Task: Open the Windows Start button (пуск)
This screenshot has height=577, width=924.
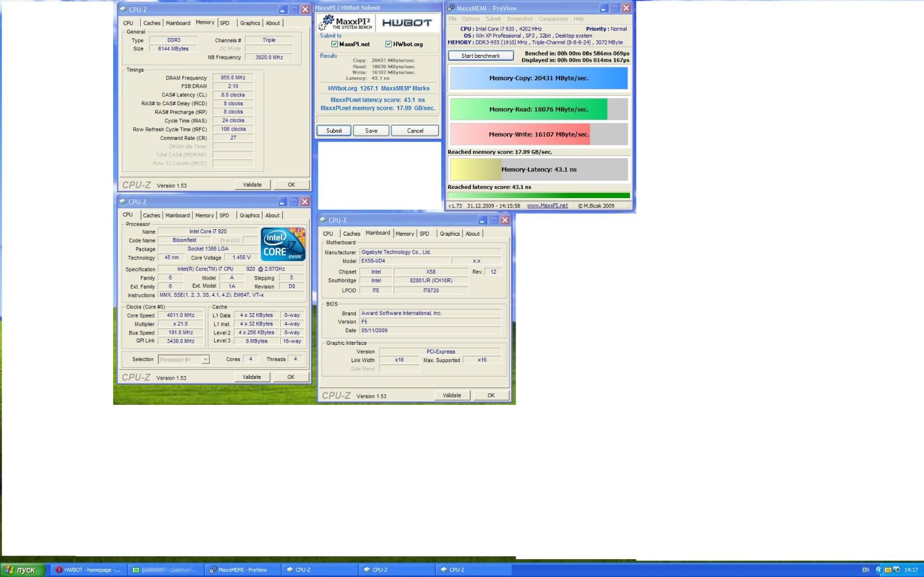Action: 21,569
